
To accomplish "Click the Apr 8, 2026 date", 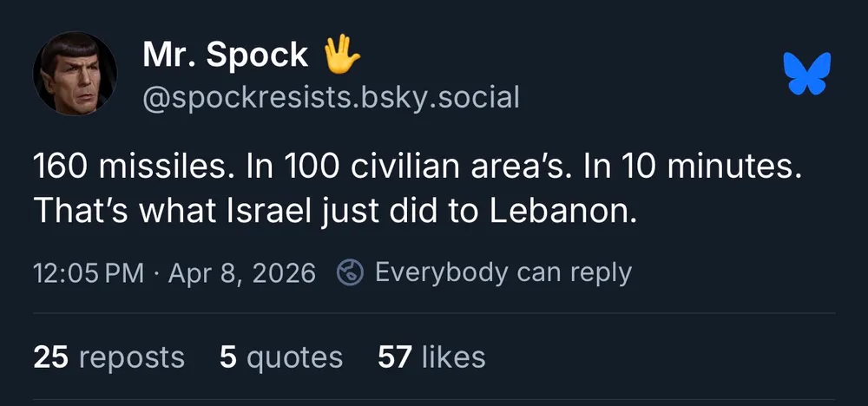I will pos(241,273).
